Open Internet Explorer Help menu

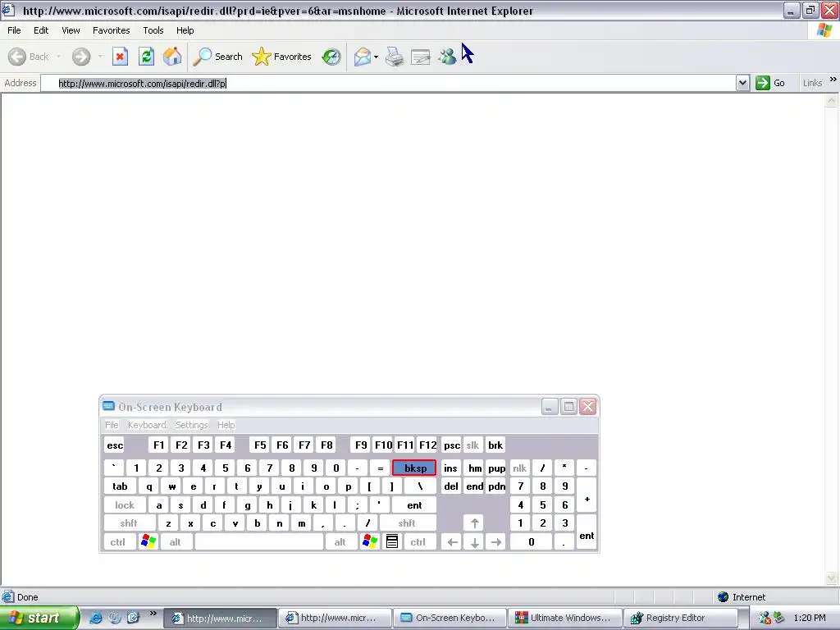coord(185,30)
